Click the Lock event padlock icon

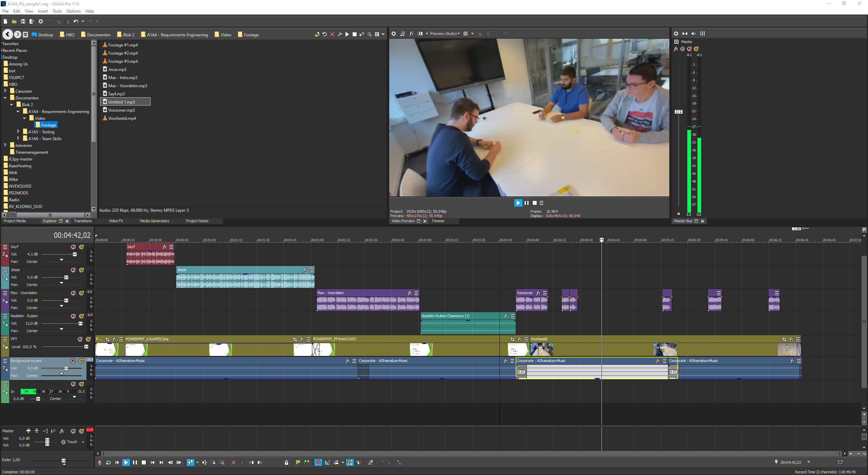point(287,462)
